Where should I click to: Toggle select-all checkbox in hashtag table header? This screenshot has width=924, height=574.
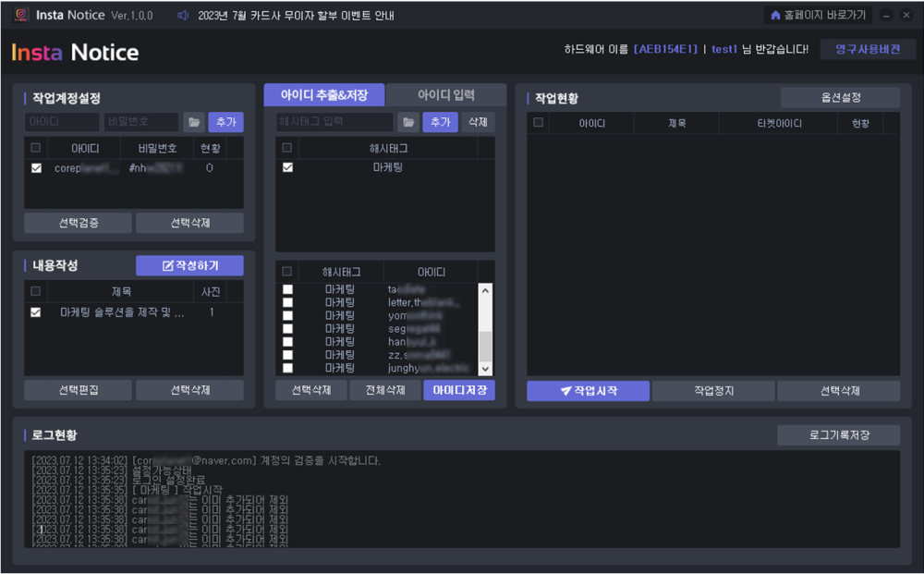tap(287, 147)
